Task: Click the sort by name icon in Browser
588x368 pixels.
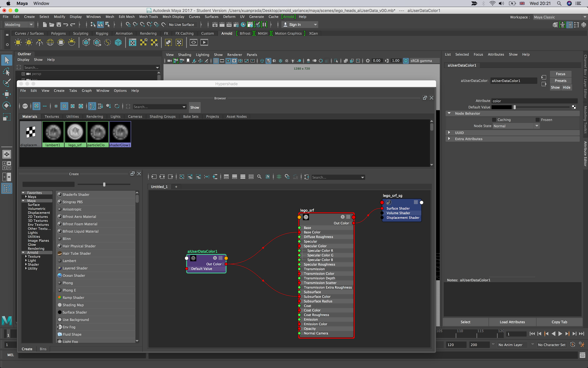Action: (92, 106)
